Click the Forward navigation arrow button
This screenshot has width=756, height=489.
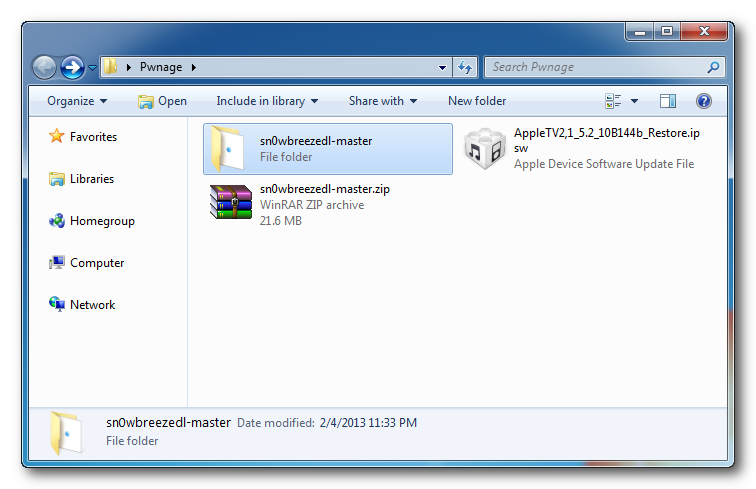pos(72,67)
